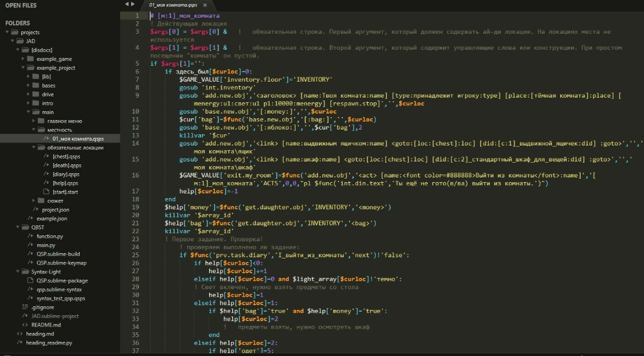Click the QSP.sublime-package file icon
The image size is (644, 356).
30,280
